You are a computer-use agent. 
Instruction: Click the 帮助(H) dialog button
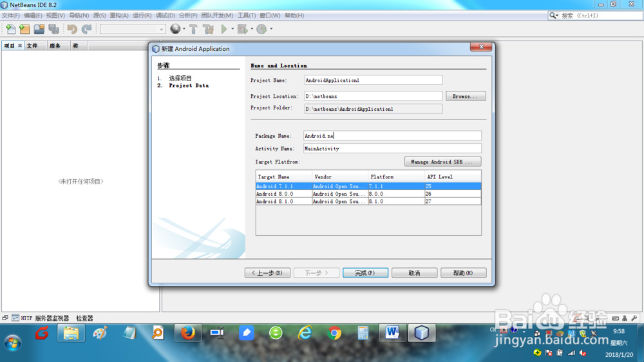[463, 272]
